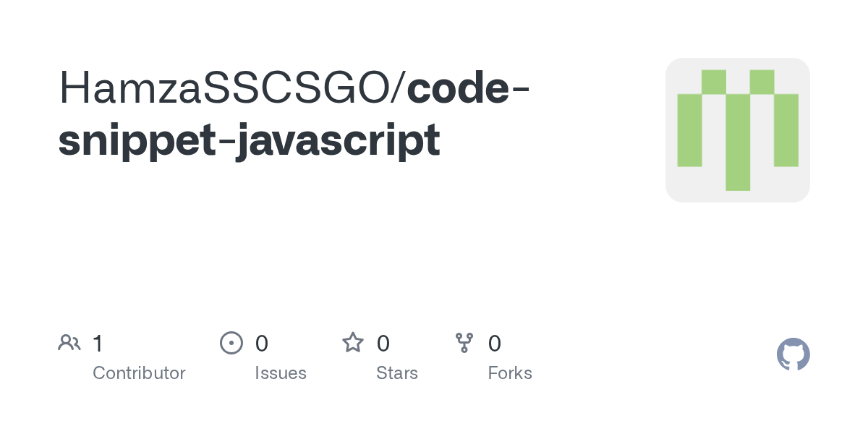Viewport: 868px width, 434px height.
Task: Select the 'Stars' label
Action: tap(397, 373)
